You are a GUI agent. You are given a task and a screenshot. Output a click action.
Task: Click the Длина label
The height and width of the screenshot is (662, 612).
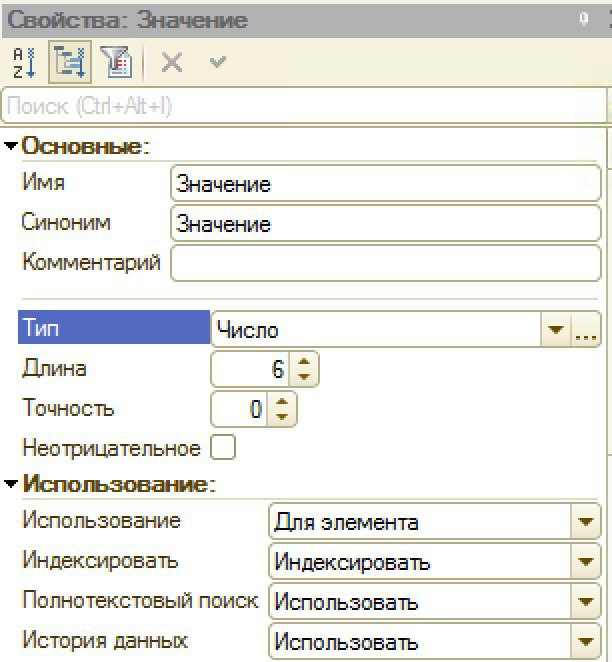pos(54,368)
